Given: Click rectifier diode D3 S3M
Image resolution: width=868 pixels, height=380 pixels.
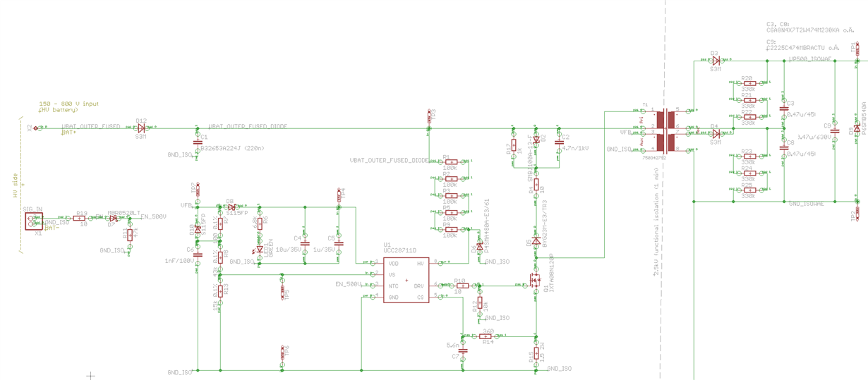Looking at the screenshot, I should 716,61.
